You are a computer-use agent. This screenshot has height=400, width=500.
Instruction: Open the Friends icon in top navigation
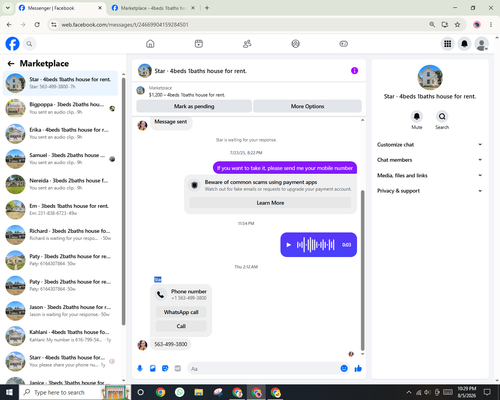click(247, 44)
